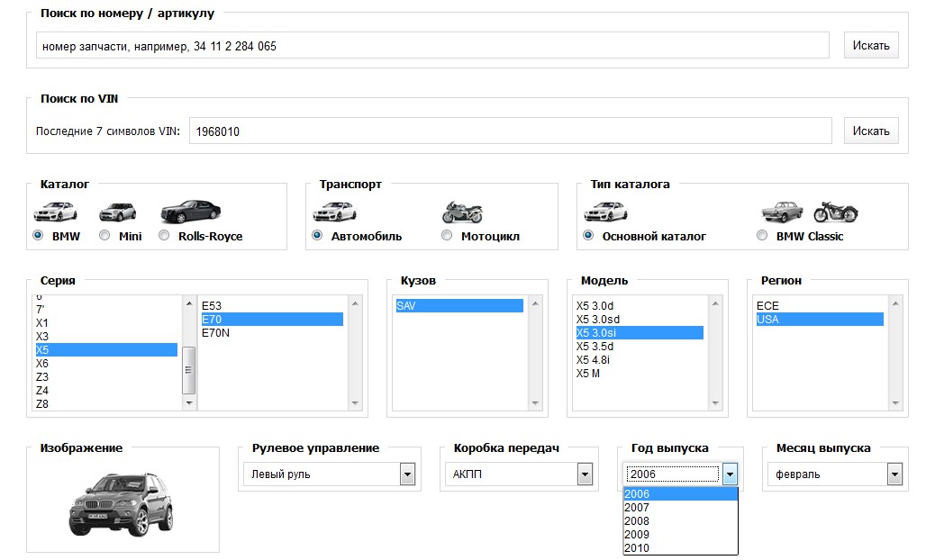The width and height of the screenshot is (926, 560).
Task: Select series X5 in Серия list
Action: 106,350
